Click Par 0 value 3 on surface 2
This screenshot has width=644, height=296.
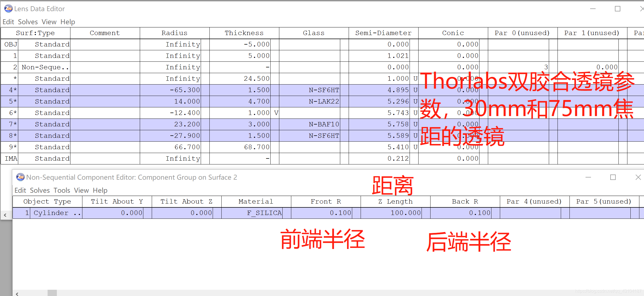coord(519,67)
